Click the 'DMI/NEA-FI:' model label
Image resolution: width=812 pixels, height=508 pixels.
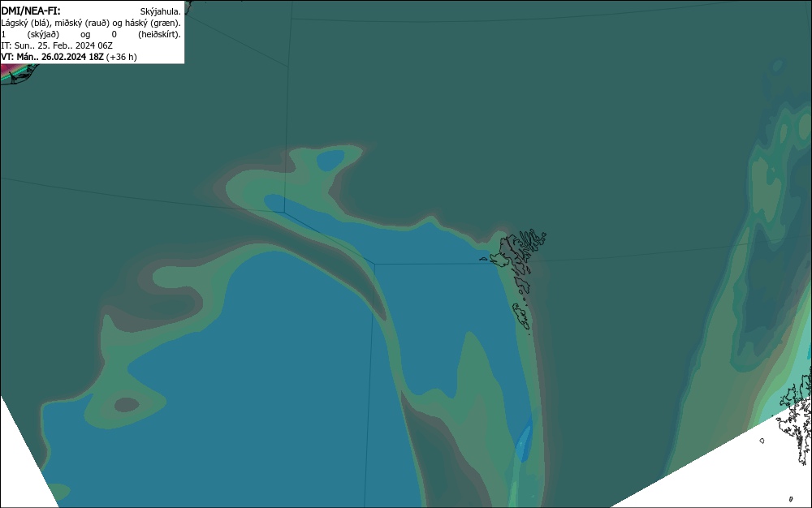31,11
